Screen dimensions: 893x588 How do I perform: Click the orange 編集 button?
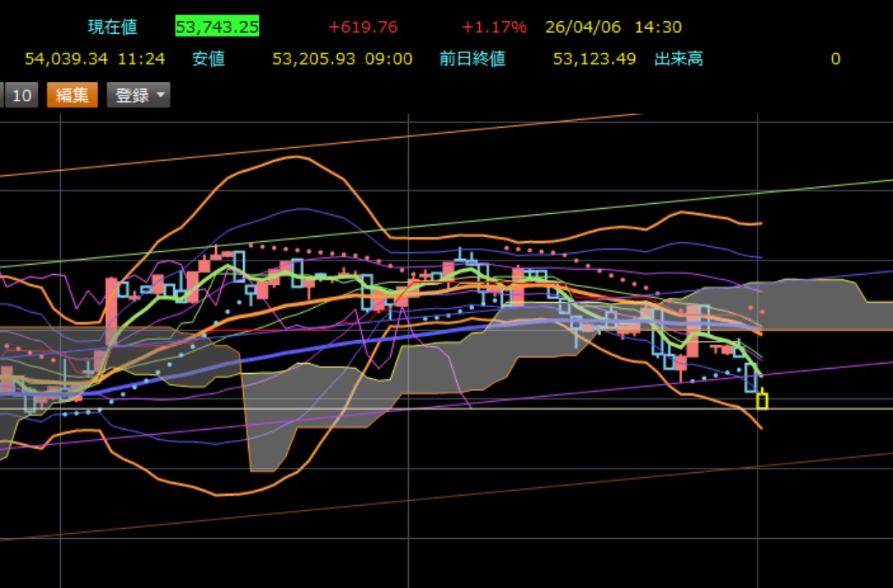point(72,96)
